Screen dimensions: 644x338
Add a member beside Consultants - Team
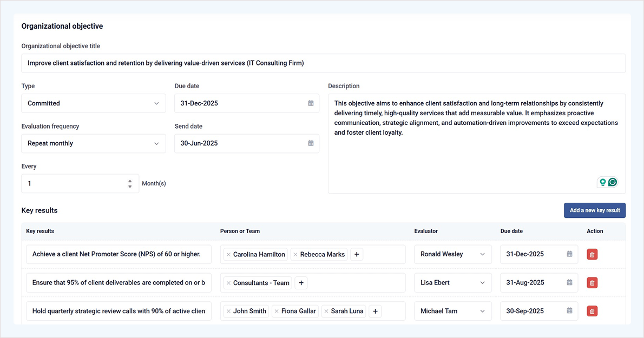pos(301,282)
